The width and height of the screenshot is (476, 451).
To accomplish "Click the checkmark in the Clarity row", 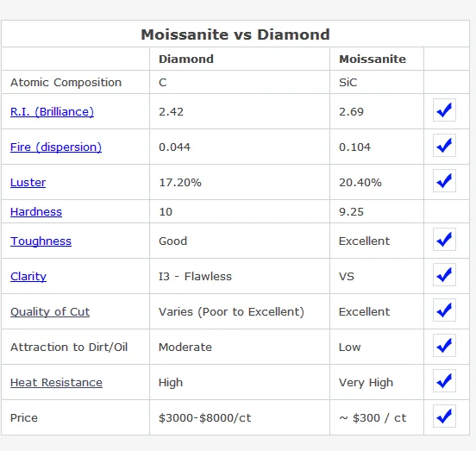I will [x=444, y=275].
